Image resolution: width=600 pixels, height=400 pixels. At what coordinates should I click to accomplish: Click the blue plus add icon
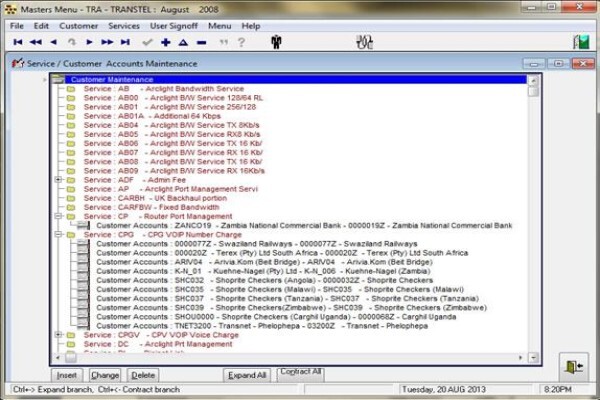165,42
